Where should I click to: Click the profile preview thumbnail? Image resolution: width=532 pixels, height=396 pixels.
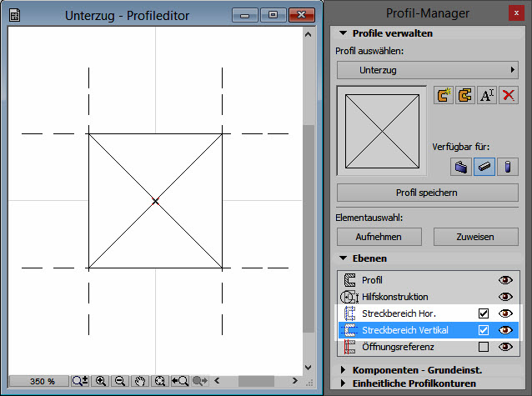382,131
